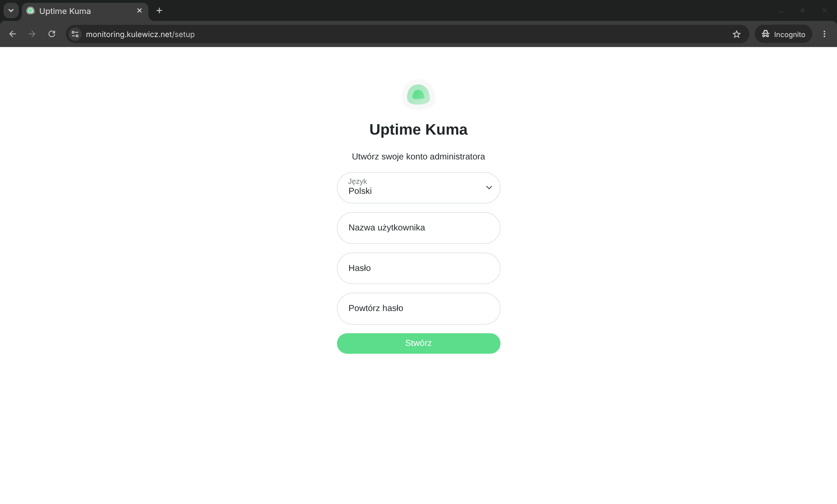Click the forward navigation arrow

(x=32, y=34)
